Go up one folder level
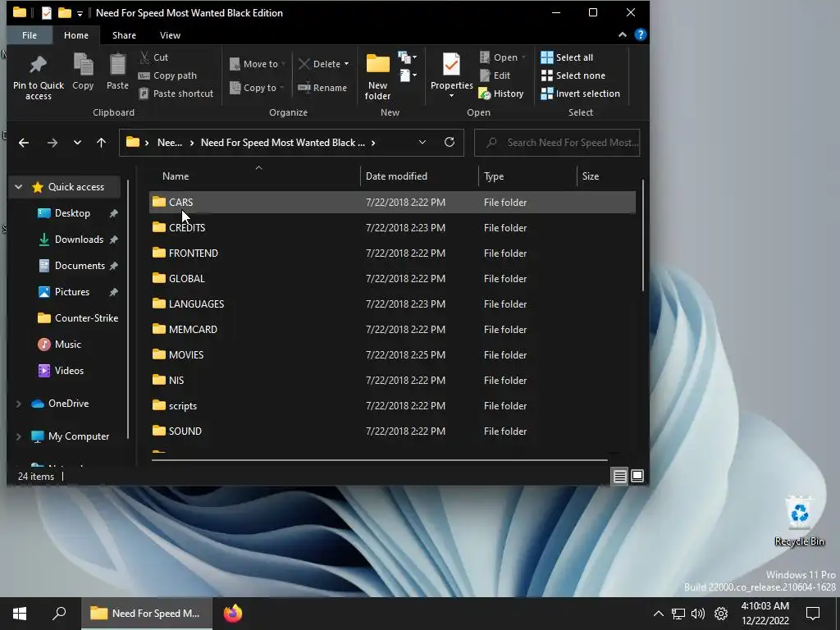Screen dimensions: 840x630 101,143
